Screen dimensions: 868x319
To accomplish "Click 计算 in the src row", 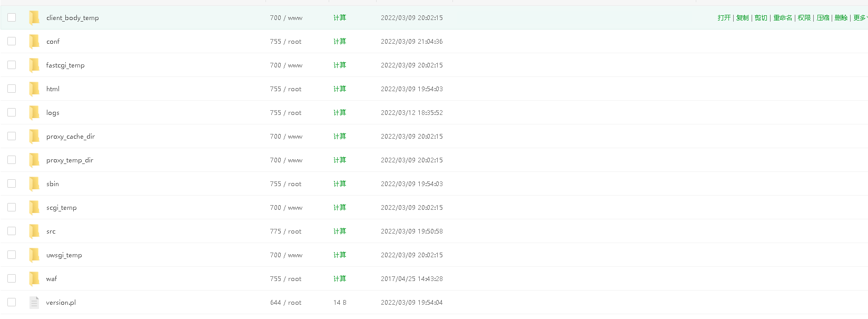I will [x=340, y=231].
